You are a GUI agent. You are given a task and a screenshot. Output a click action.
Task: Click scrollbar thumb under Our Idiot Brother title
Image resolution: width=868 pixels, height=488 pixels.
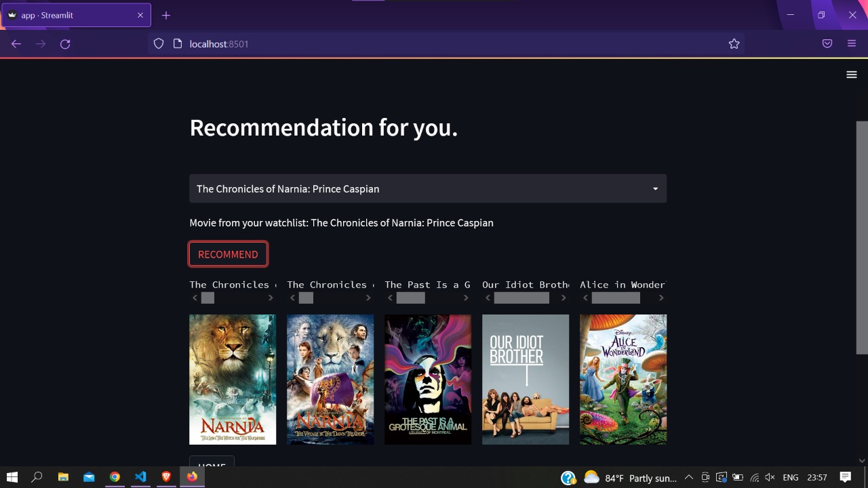521,298
